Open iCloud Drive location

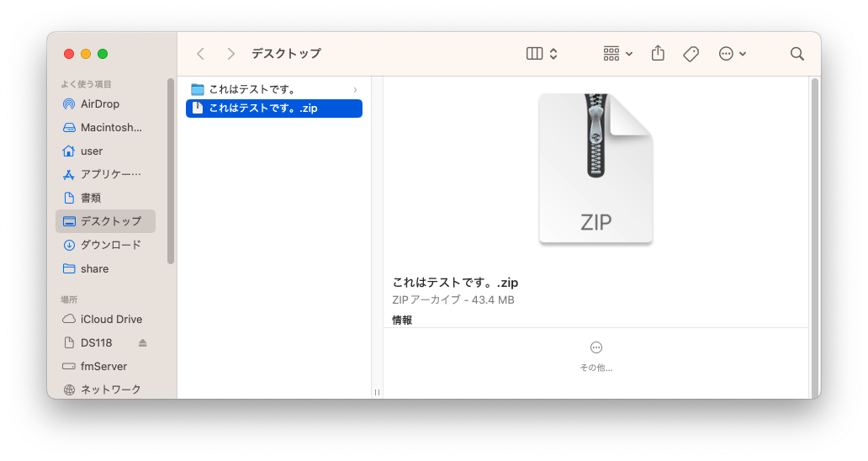click(105, 320)
